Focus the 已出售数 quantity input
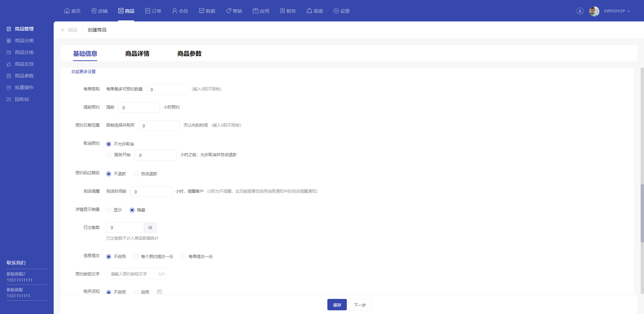The height and width of the screenshot is (314, 644). 125,228
